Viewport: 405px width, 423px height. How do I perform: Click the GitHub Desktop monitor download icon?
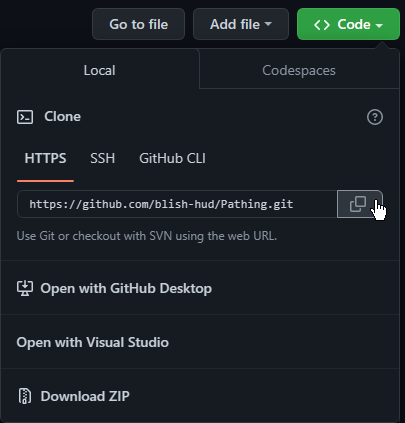click(x=25, y=288)
